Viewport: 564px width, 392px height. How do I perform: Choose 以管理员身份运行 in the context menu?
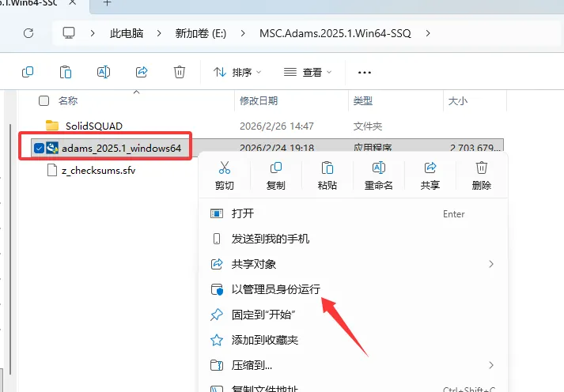[x=354, y=289]
